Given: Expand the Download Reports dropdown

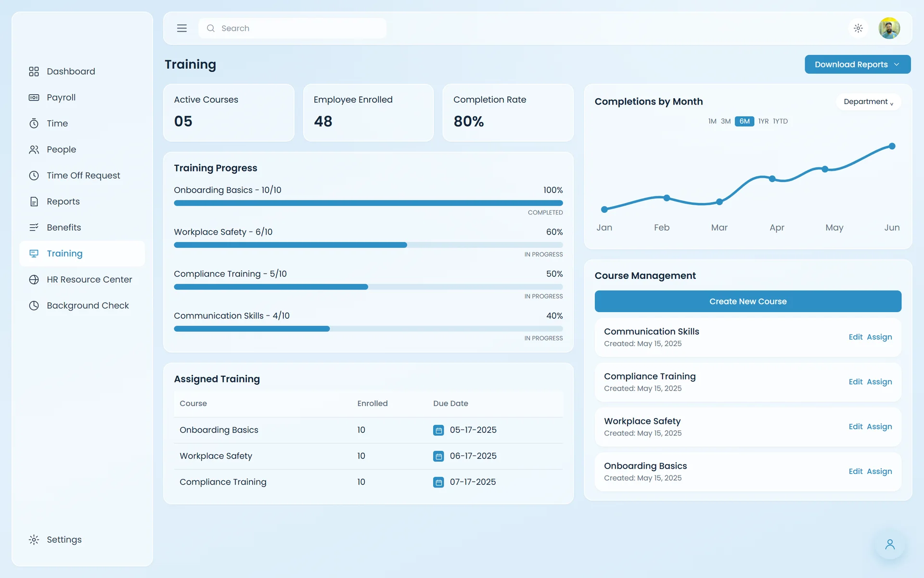Looking at the screenshot, I should pyautogui.click(x=858, y=65).
